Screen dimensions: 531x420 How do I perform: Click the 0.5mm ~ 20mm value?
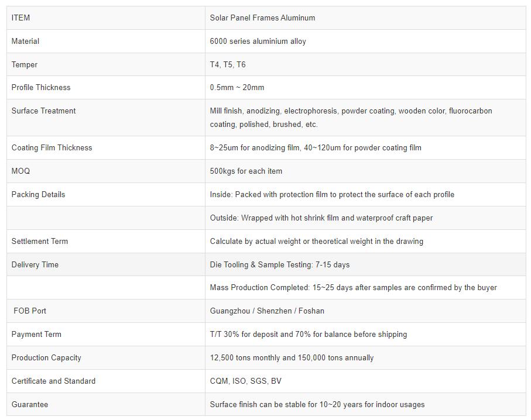[237, 88]
